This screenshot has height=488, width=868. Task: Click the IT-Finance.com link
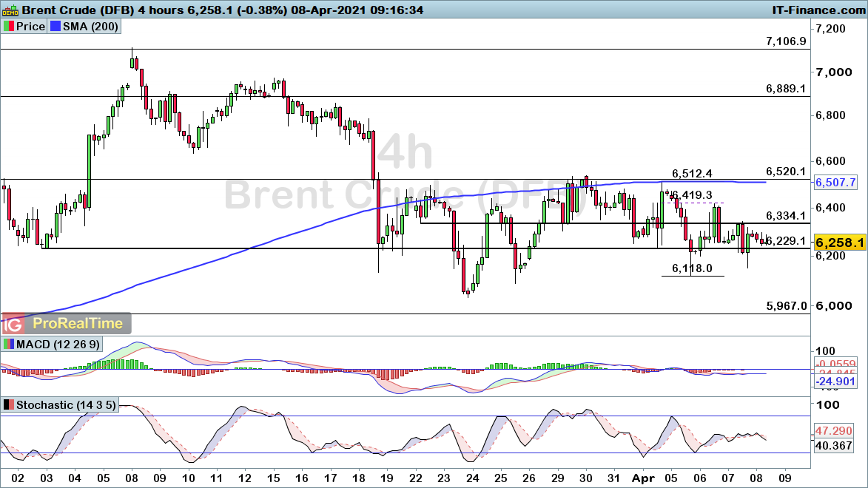818,10
